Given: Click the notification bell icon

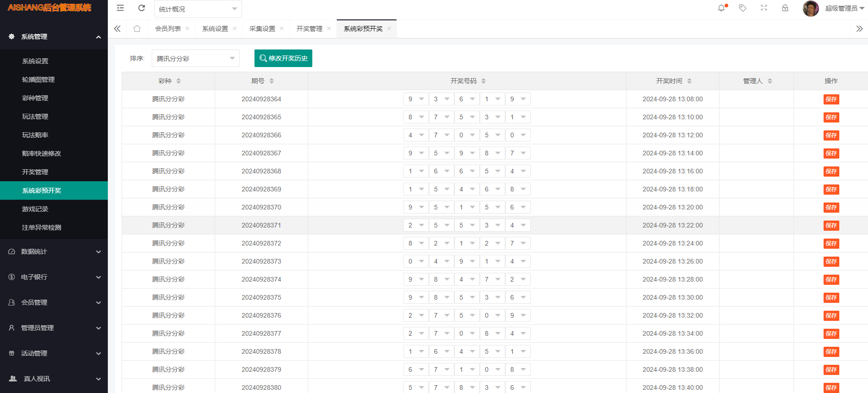Looking at the screenshot, I should (x=721, y=8).
